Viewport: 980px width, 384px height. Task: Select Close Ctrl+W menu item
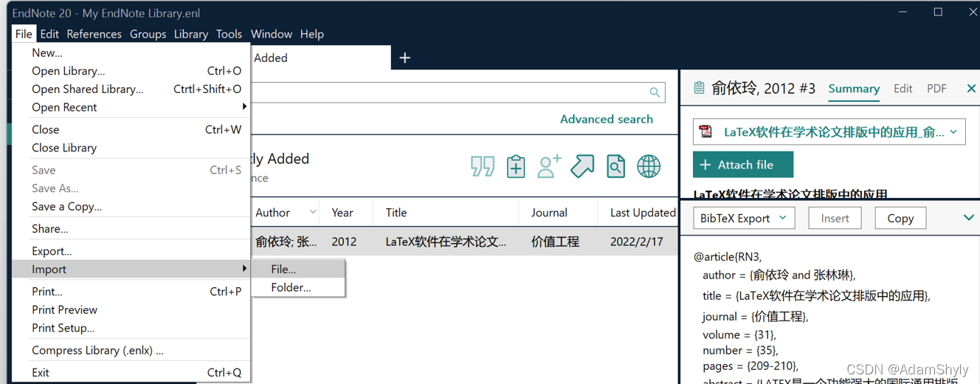(131, 129)
